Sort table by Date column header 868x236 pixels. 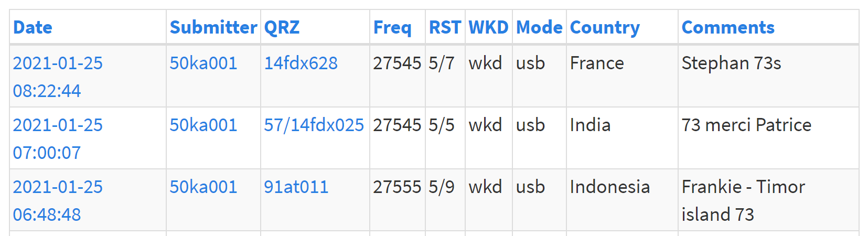(x=33, y=27)
